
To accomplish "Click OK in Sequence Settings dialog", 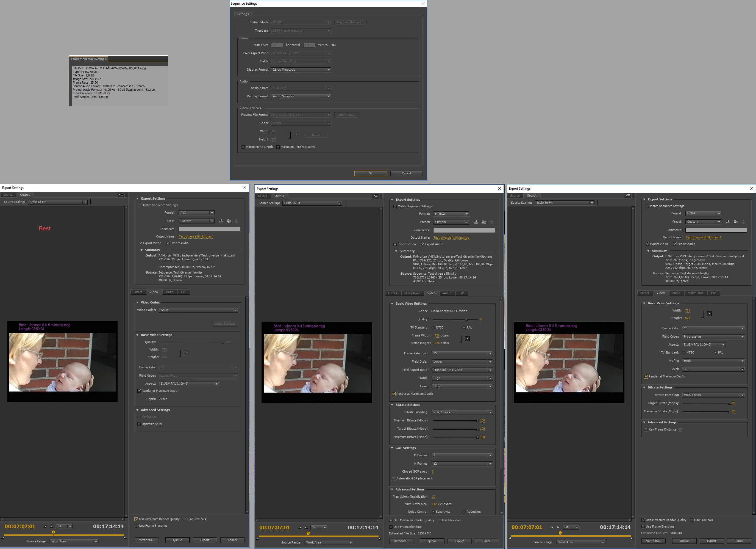I will click(370, 173).
